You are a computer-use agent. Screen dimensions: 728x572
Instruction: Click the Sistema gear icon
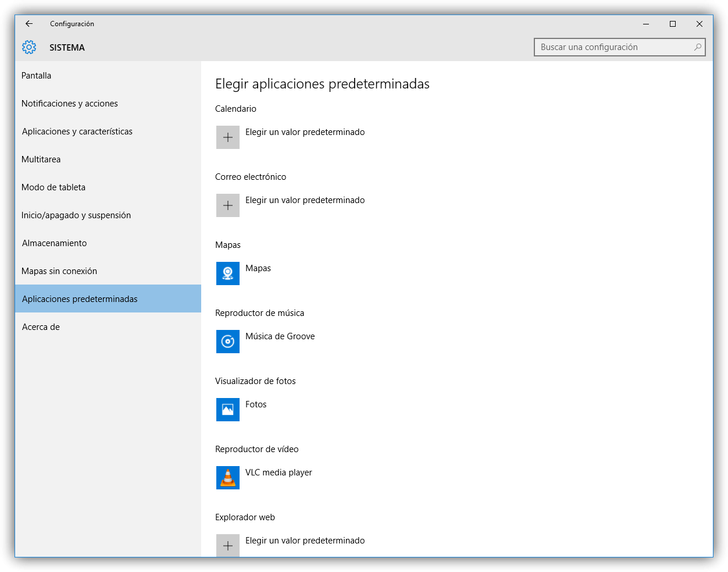29,47
